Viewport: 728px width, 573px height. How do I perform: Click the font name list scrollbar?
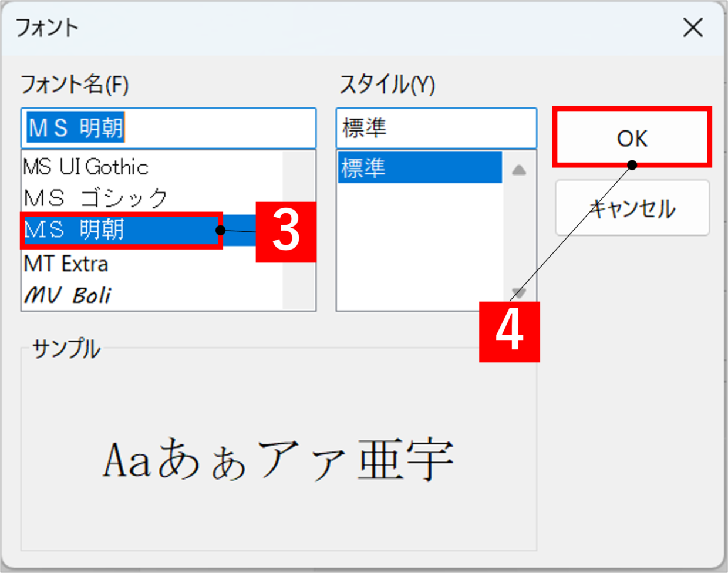[299, 230]
